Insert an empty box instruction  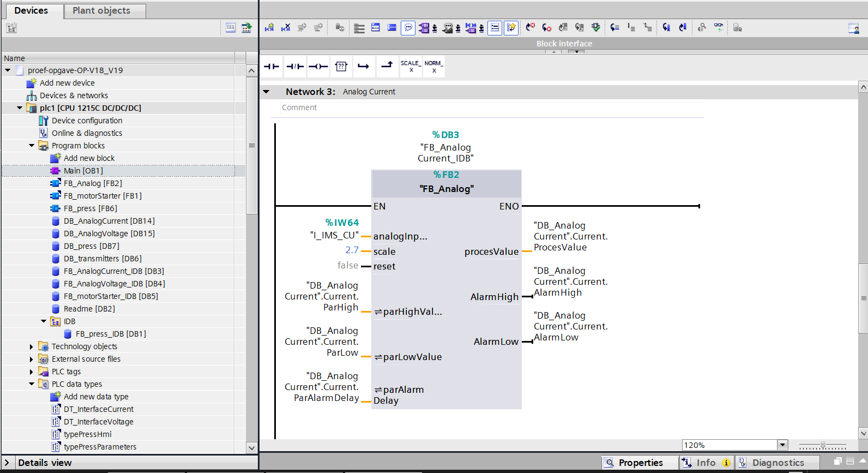pos(341,67)
